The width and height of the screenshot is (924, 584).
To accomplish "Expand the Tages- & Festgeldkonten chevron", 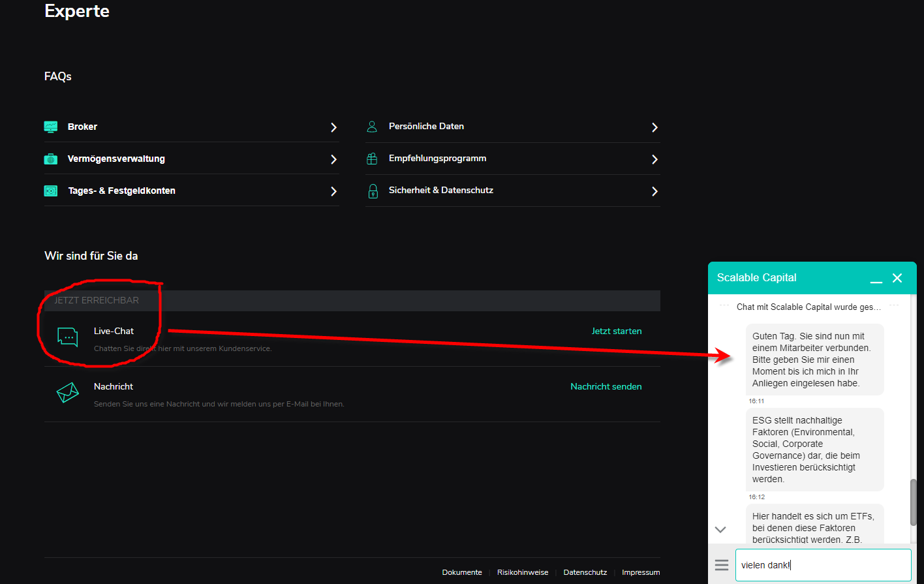I will [333, 191].
